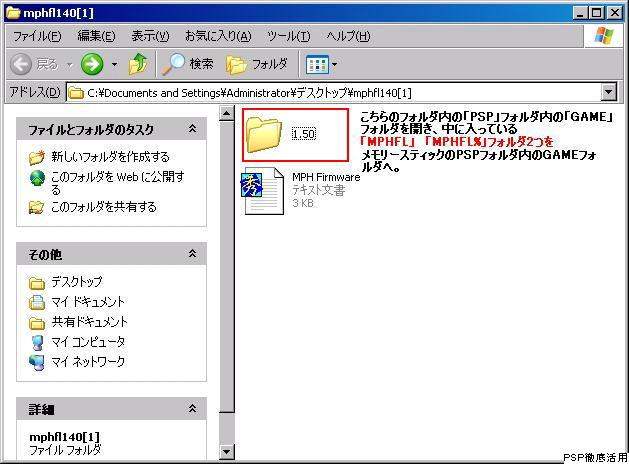Click the new folder task icon
Screen dimensions: 629x464
pos(37,157)
